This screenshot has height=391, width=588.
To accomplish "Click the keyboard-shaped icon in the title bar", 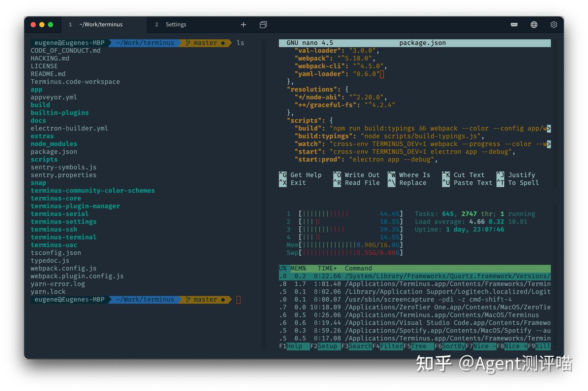I will coord(514,25).
